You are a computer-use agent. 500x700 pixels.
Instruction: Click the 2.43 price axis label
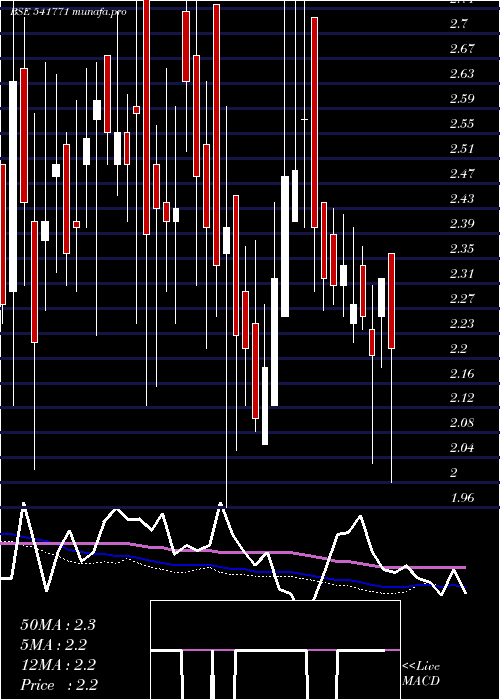pyautogui.click(x=462, y=198)
